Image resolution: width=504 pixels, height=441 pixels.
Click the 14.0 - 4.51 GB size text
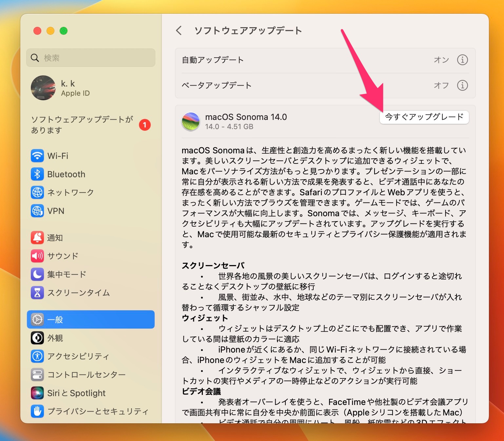tap(229, 127)
